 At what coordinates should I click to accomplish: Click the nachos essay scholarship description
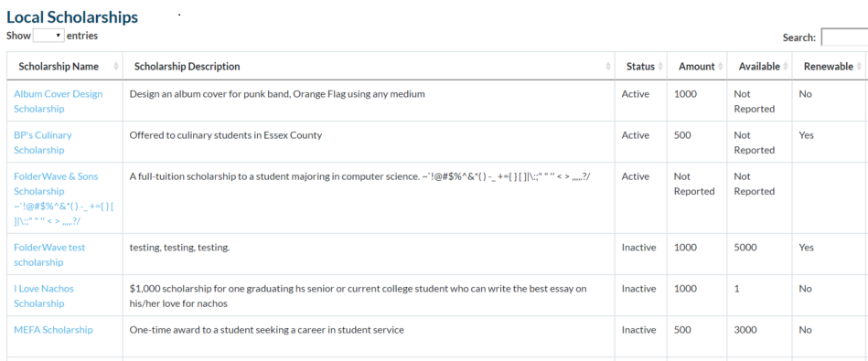point(359,296)
